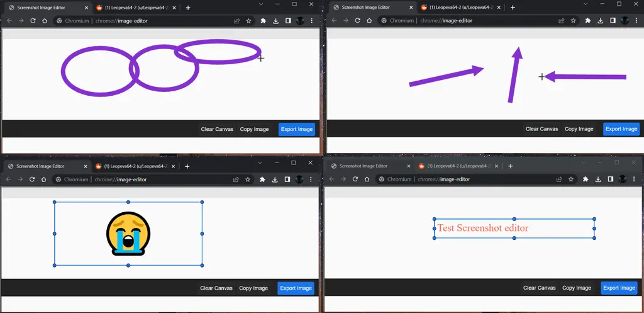Three-dot Chromium menu in the arrows window

click(x=636, y=21)
